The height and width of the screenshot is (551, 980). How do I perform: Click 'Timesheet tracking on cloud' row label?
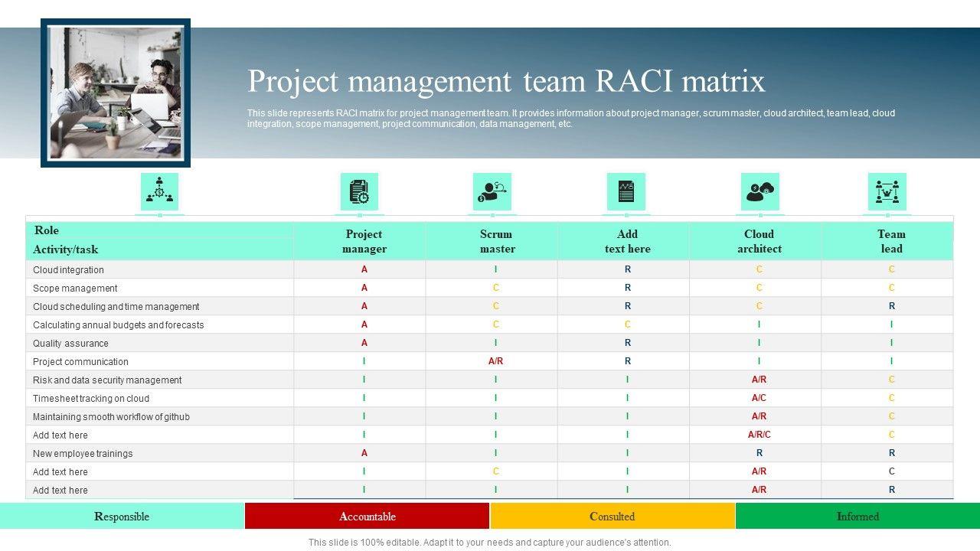click(91, 399)
